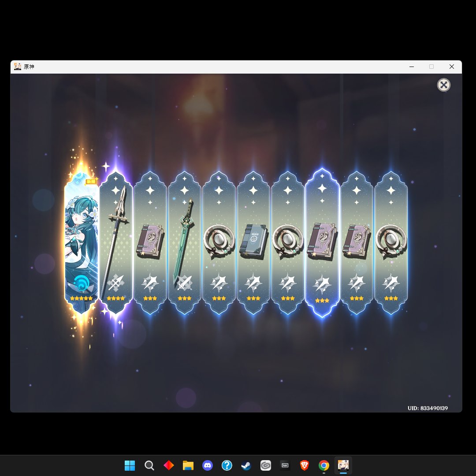Pick the three-star green sword card
Image resolution: width=476 pixels, height=476 pixels.
point(185,243)
